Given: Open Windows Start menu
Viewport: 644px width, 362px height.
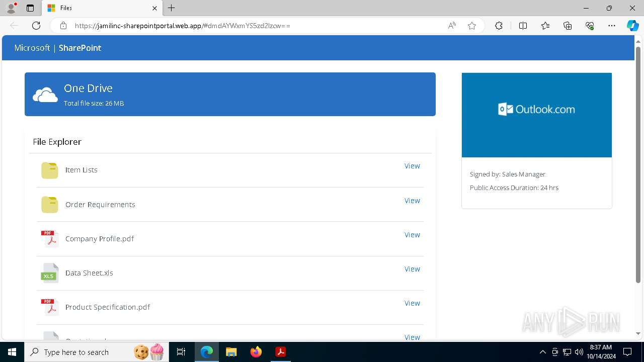Looking at the screenshot, I should coord(12,352).
